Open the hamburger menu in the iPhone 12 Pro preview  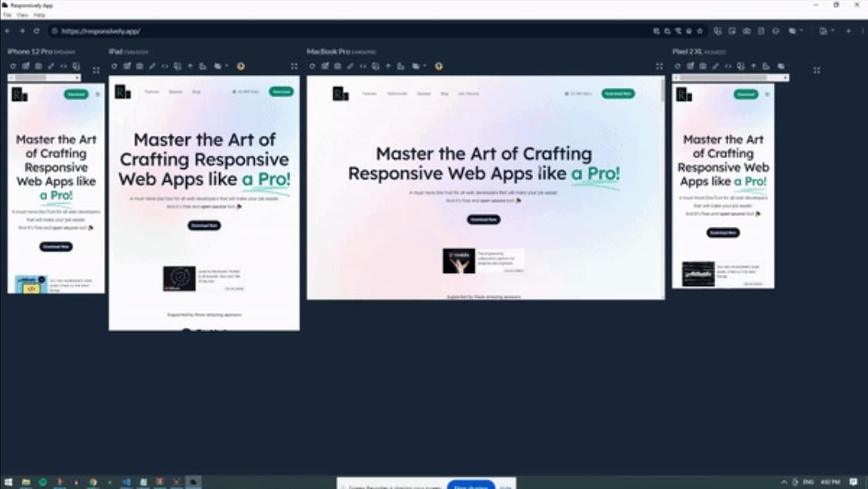(x=98, y=94)
